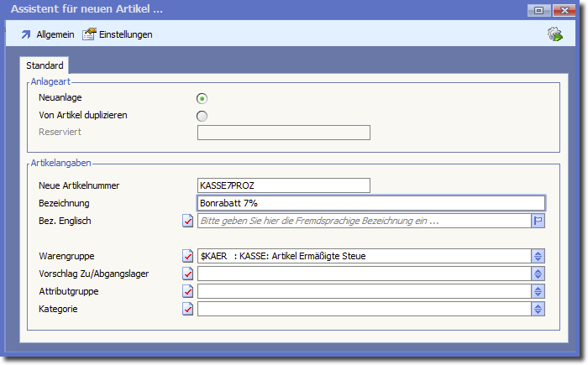Toggle the Attributgruppe checkbox

point(188,291)
